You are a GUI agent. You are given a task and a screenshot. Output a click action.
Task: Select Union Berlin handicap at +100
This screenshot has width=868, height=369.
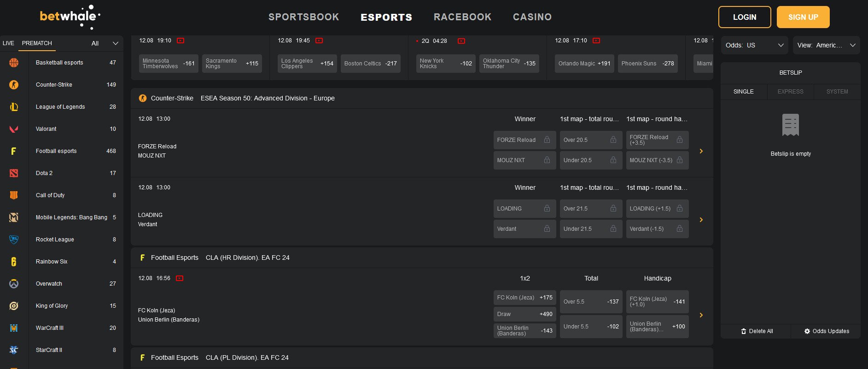658,327
